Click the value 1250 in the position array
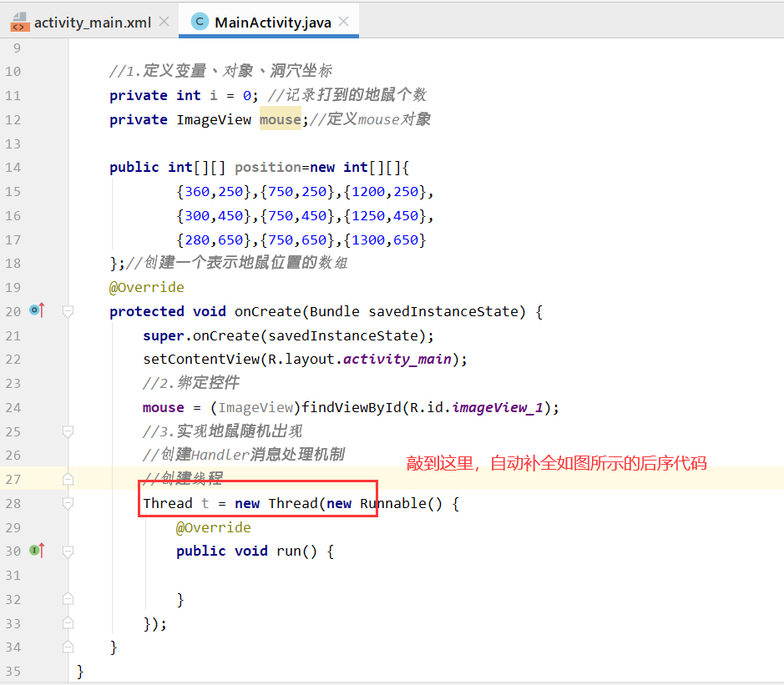The height and width of the screenshot is (685, 784). (368, 216)
